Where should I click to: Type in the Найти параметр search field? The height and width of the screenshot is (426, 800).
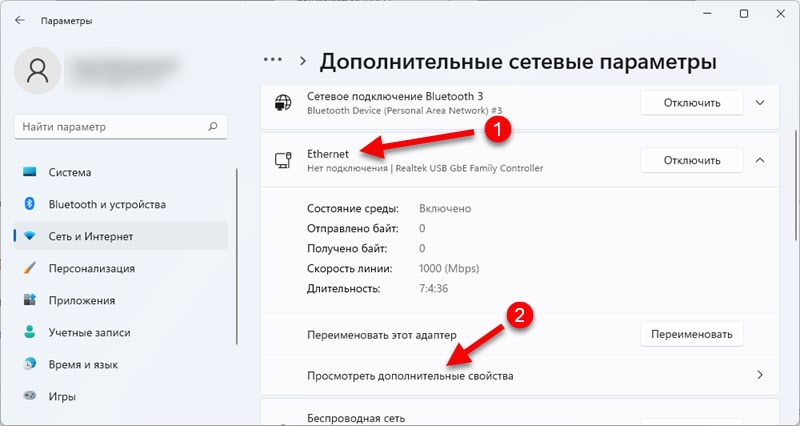coord(110,127)
